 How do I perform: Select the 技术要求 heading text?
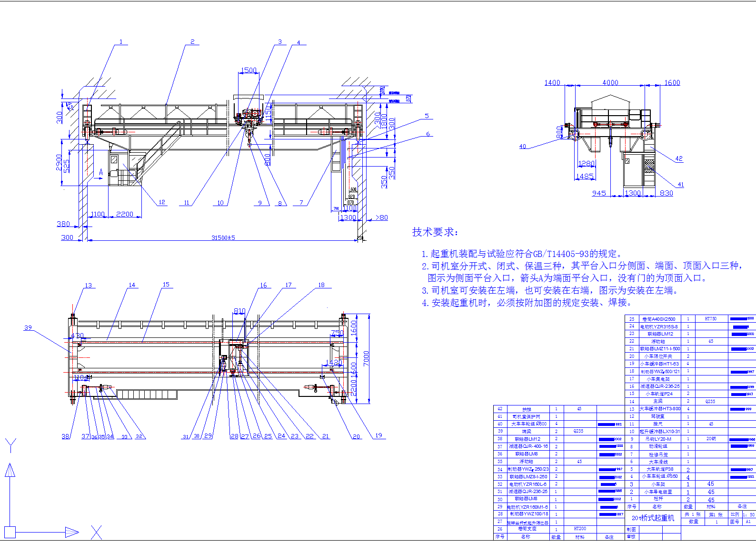435,232
